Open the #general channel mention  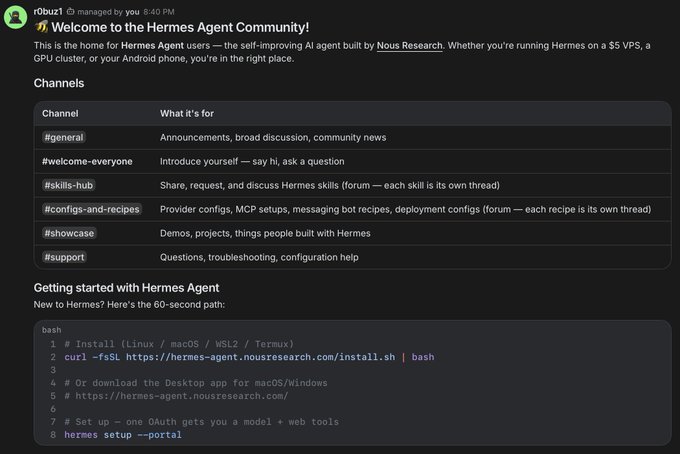point(64,137)
